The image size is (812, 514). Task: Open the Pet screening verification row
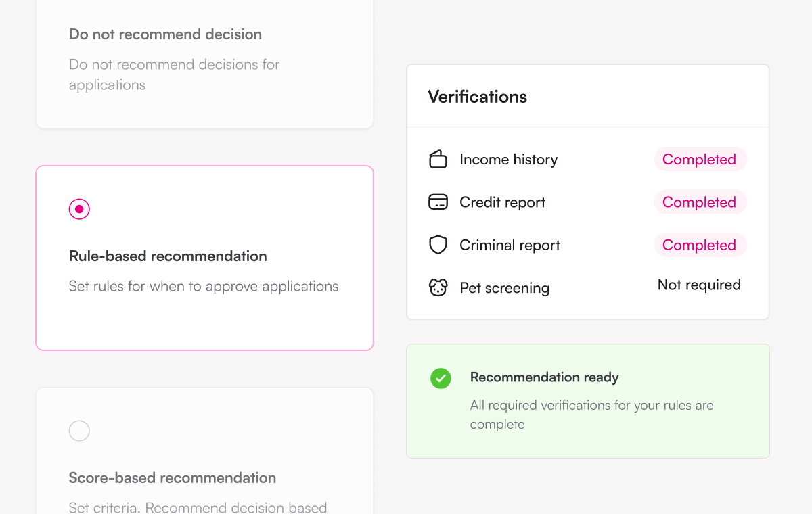tap(587, 287)
